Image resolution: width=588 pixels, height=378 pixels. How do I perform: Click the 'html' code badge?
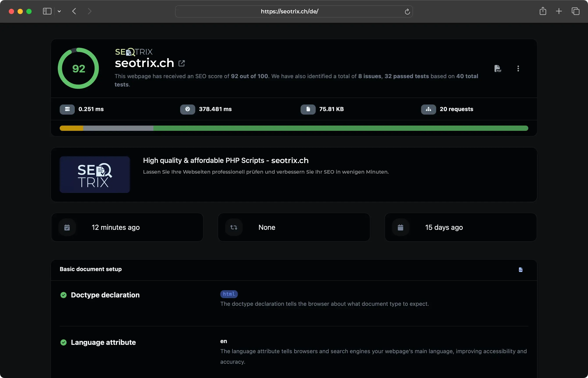(229, 294)
